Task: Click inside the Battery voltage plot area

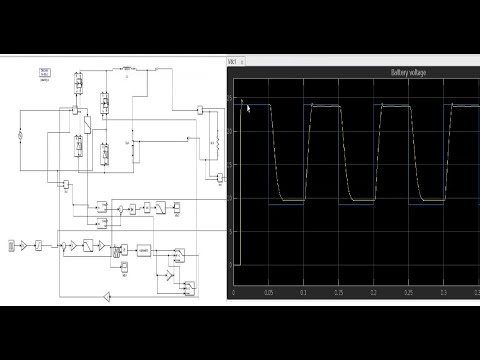Action: pos(357,182)
